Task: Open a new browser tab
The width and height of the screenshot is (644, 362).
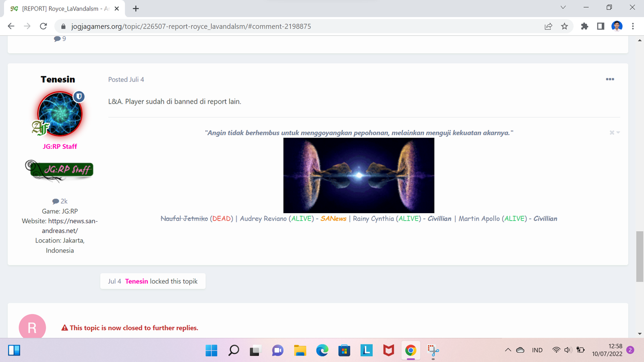Action: 136,8
